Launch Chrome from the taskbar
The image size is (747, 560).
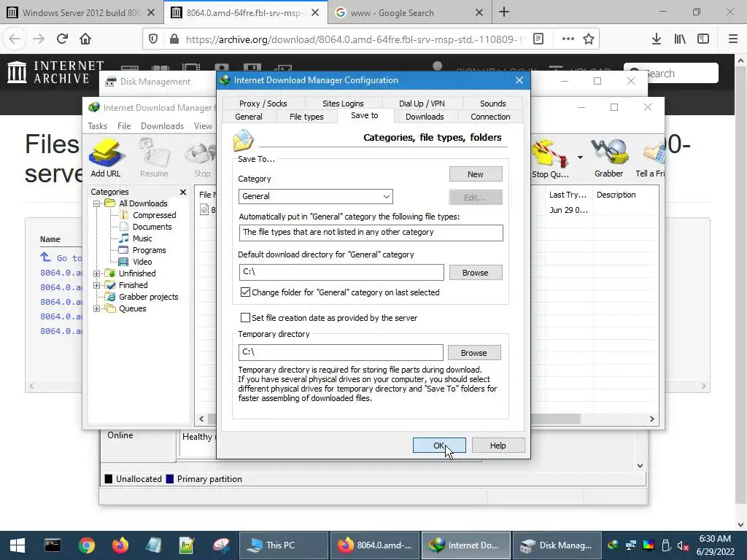click(87, 545)
